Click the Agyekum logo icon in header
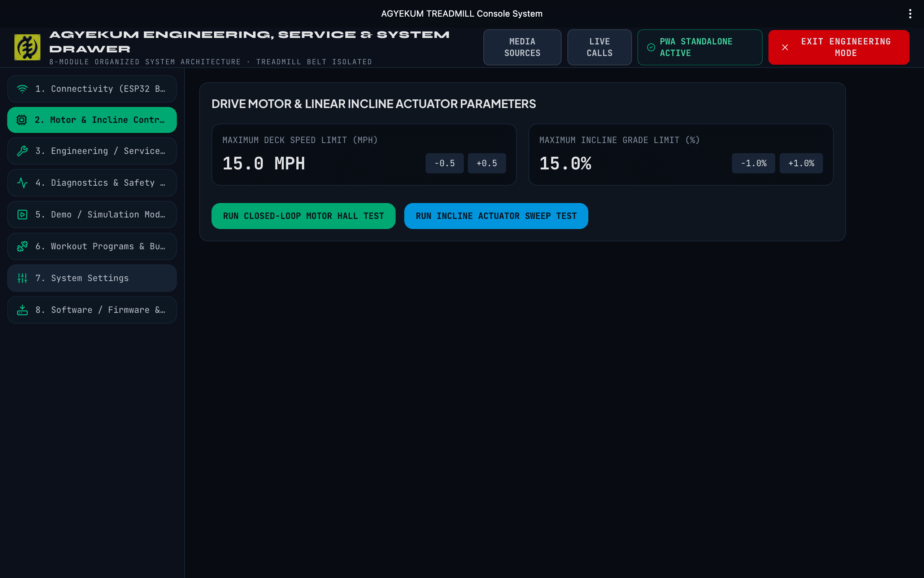The width and height of the screenshot is (924, 578). point(27,47)
